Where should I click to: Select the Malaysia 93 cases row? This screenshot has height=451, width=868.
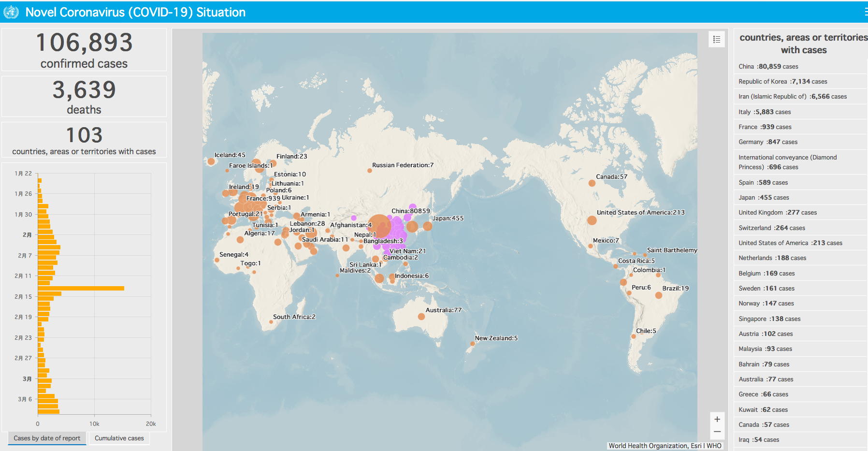pyautogui.click(x=800, y=349)
